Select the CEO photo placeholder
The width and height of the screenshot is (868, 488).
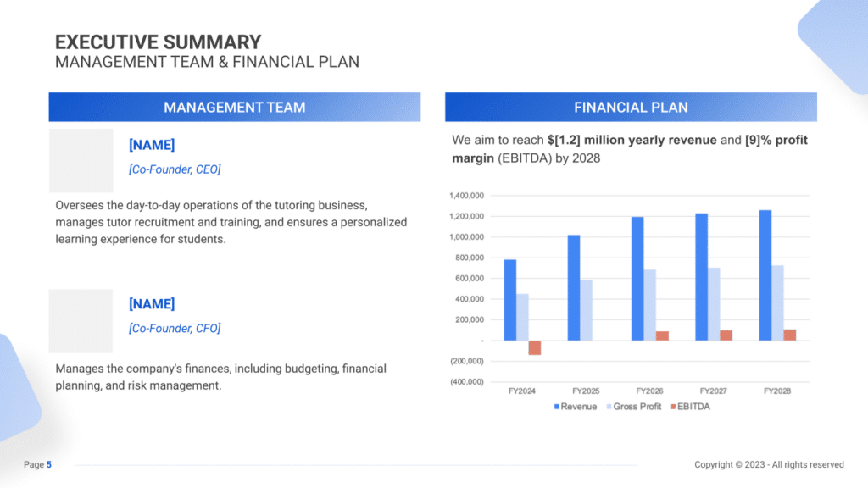pos(81,161)
